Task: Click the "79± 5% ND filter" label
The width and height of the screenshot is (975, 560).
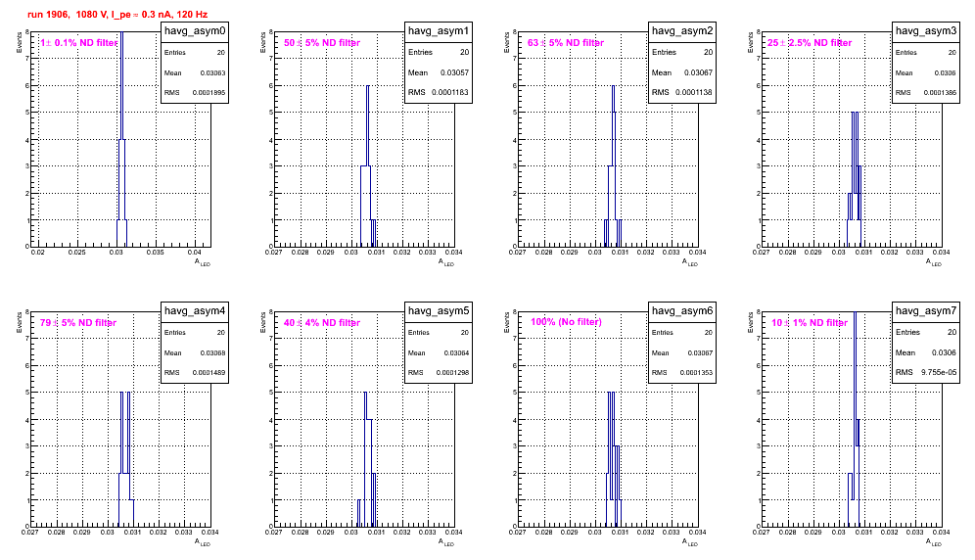Action: point(78,323)
